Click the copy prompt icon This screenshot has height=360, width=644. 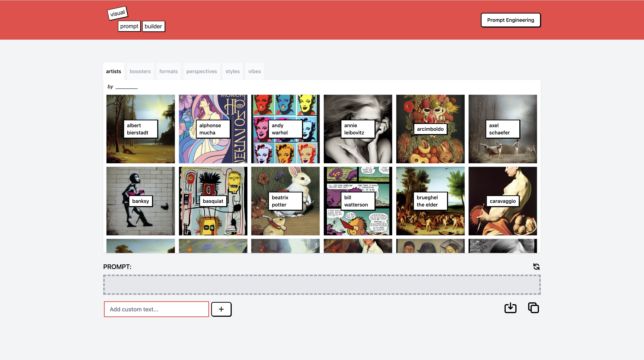pyautogui.click(x=533, y=308)
